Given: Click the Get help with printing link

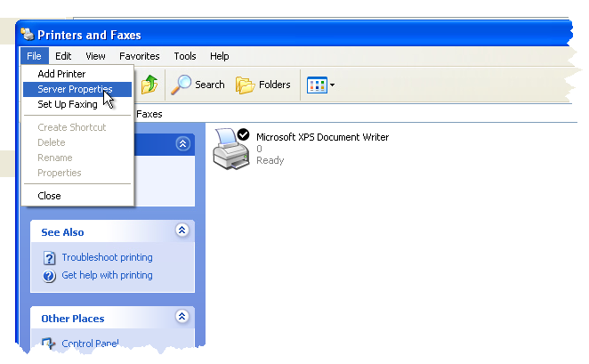Looking at the screenshot, I should (107, 275).
